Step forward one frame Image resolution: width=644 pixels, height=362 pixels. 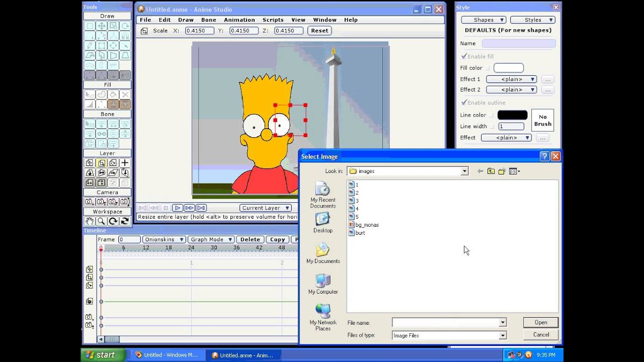[189, 208]
